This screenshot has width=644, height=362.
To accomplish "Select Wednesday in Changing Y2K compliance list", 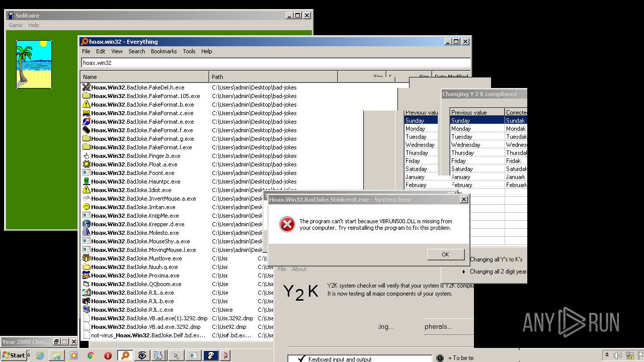I will pyautogui.click(x=489, y=145).
